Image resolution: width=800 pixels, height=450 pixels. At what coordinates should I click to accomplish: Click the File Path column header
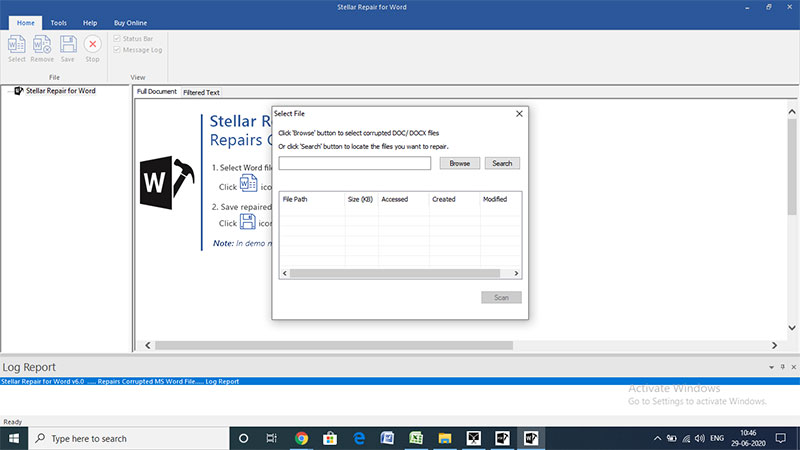click(x=312, y=199)
